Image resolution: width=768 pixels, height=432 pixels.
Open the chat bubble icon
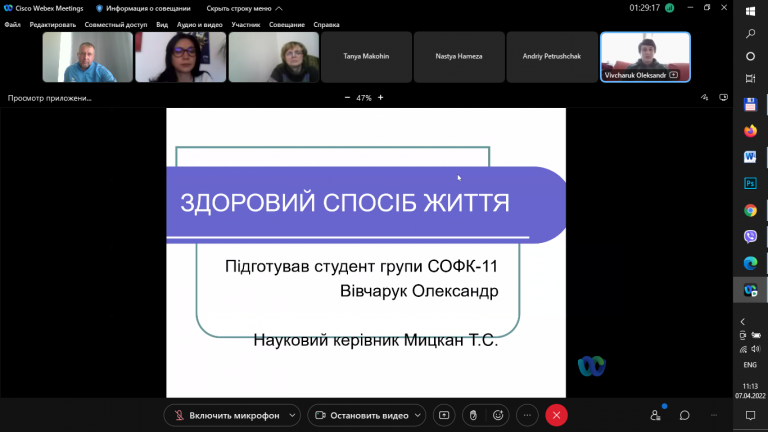click(685, 415)
